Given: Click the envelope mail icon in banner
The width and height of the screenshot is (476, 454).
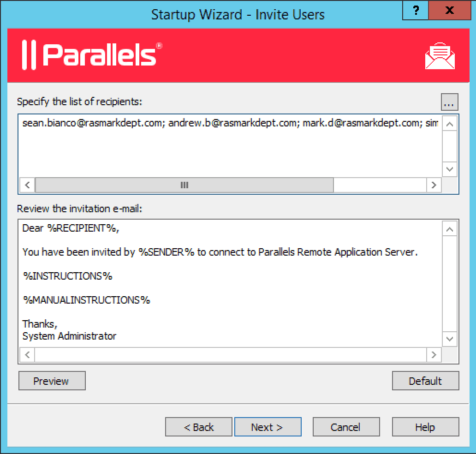Looking at the screenshot, I should coord(440,56).
